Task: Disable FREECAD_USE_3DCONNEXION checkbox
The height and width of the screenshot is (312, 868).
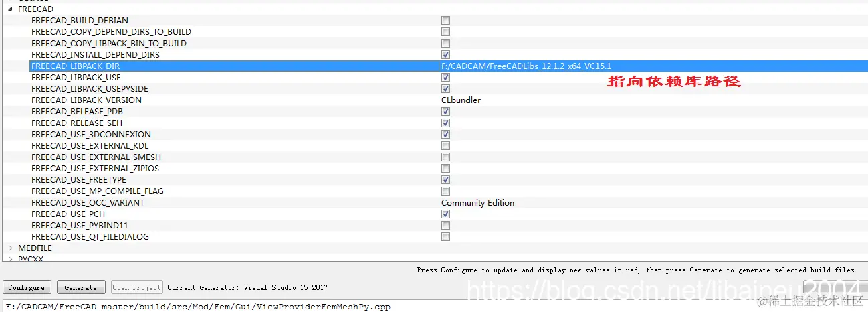Action: (445, 135)
